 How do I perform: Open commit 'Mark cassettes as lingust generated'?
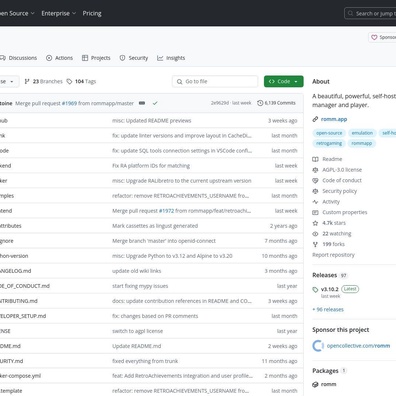click(x=155, y=226)
